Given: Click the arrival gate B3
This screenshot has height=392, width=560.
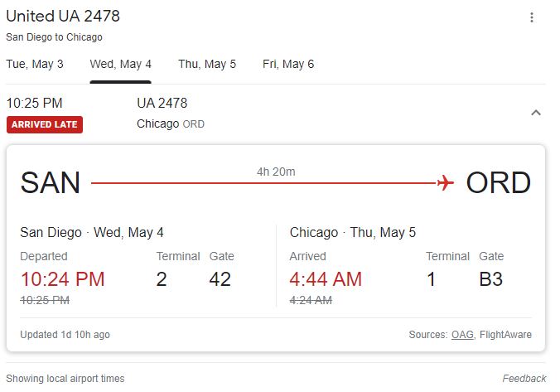Looking at the screenshot, I should [491, 279].
